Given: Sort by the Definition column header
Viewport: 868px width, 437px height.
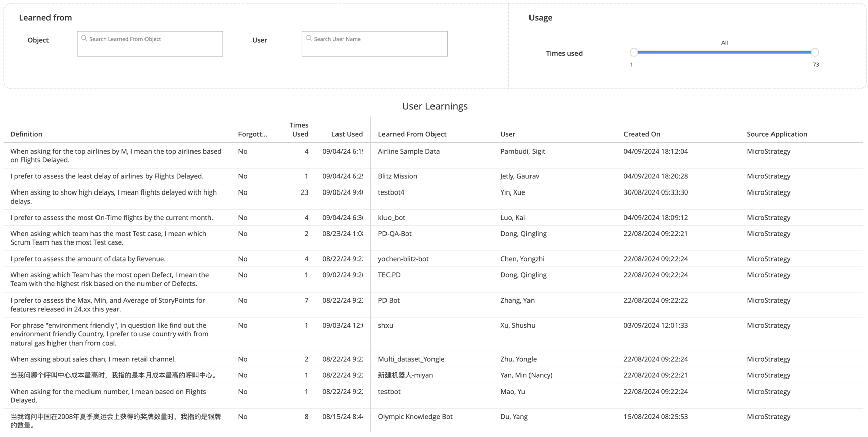Looking at the screenshot, I should [x=26, y=134].
